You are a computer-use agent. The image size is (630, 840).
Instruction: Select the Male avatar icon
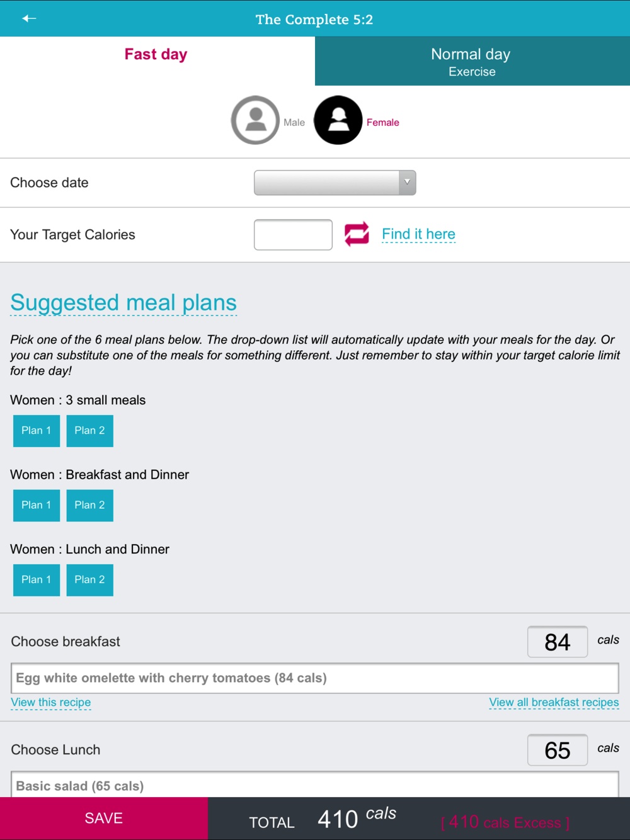pyautogui.click(x=255, y=120)
